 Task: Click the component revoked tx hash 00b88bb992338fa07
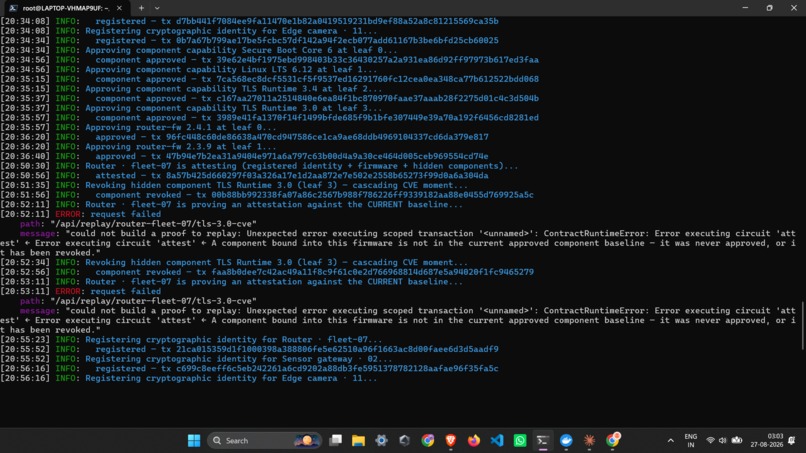372,195
